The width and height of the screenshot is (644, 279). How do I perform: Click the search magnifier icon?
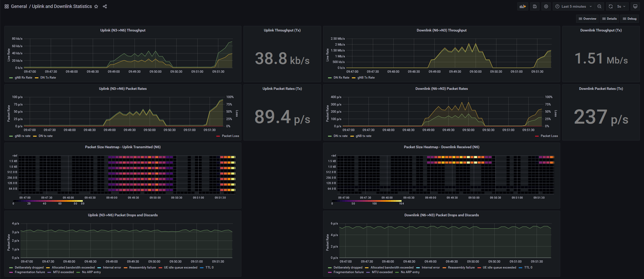click(x=601, y=6)
